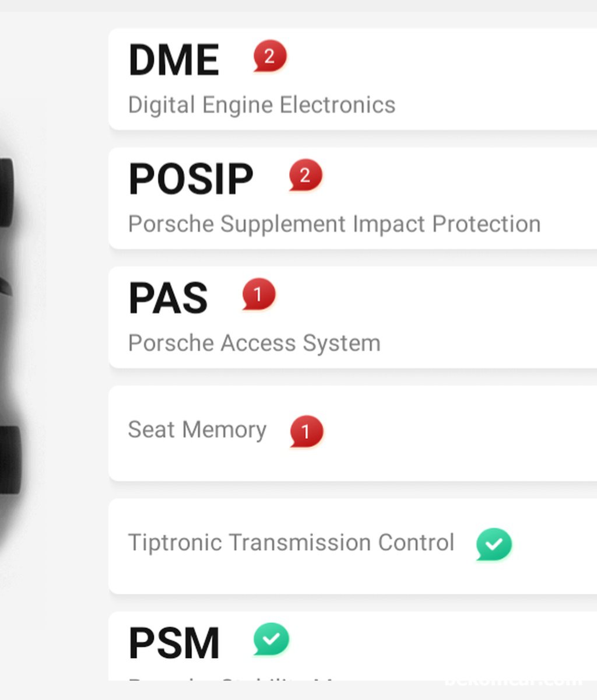The height and width of the screenshot is (700, 597).
Task: Select the PAS module heading
Action: pos(168,298)
